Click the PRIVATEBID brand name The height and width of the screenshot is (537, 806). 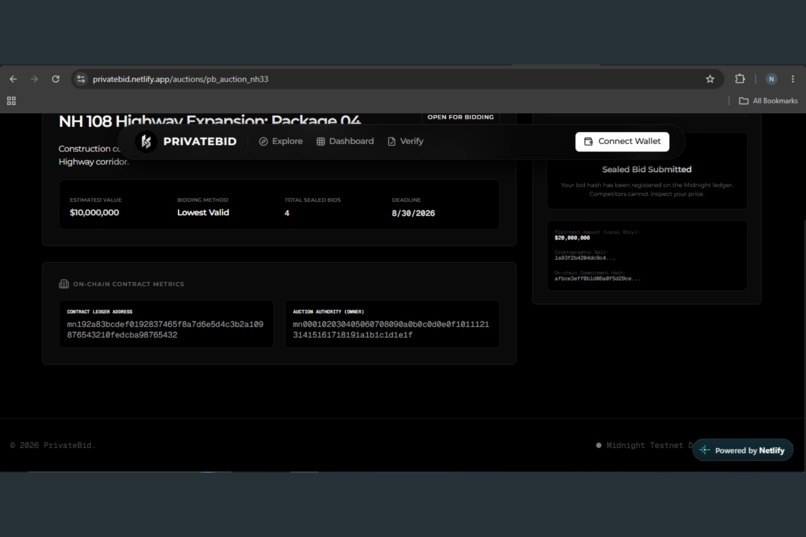tap(200, 141)
